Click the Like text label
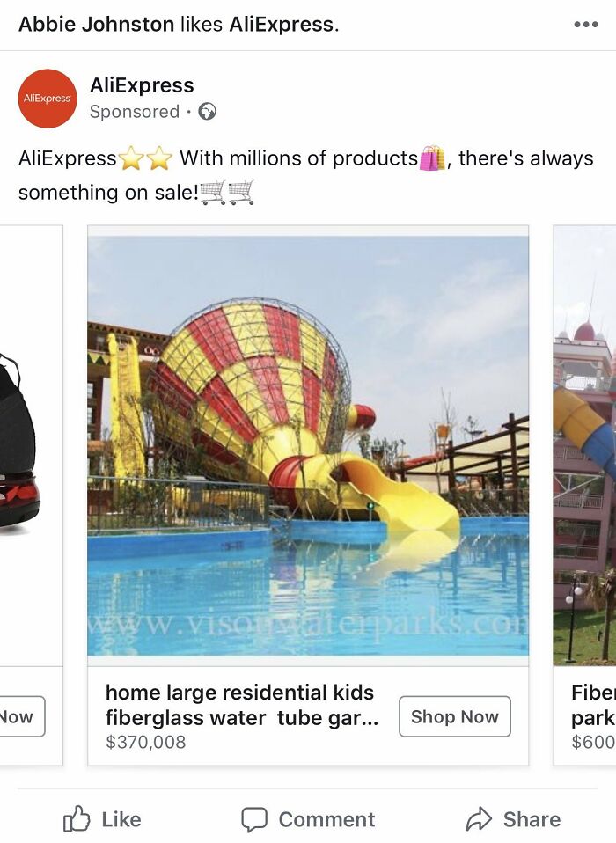This screenshot has height=843, width=616. pyautogui.click(x=121, y=819)
